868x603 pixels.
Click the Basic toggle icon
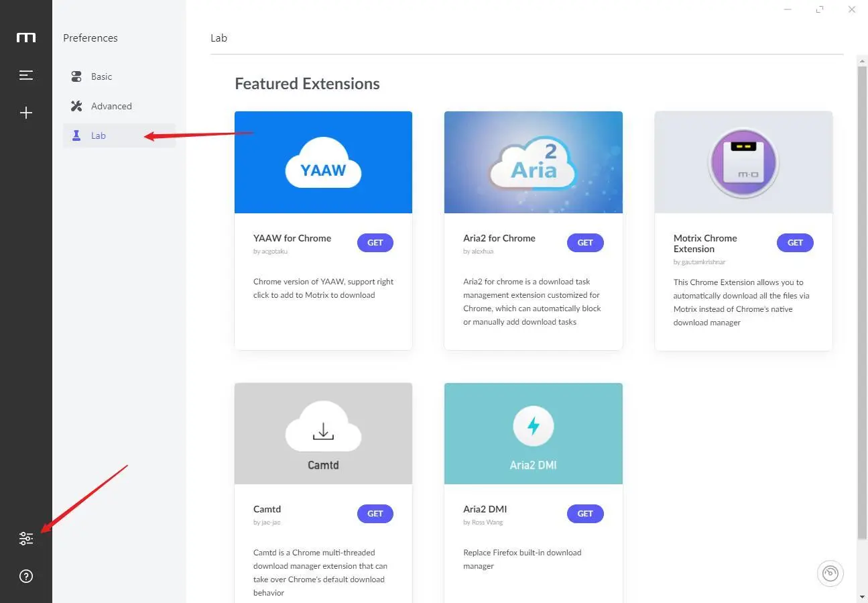(76, 76)
